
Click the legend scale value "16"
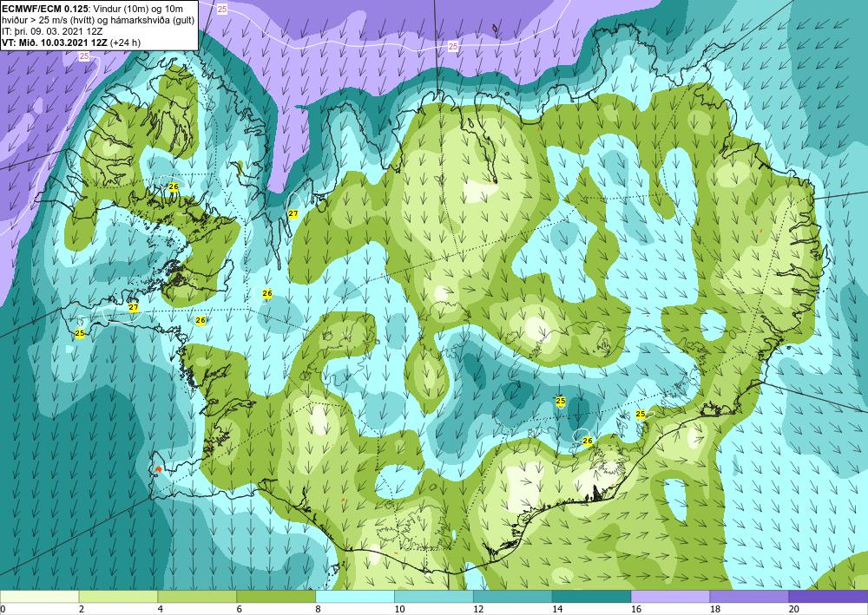[x=636, y=610]
